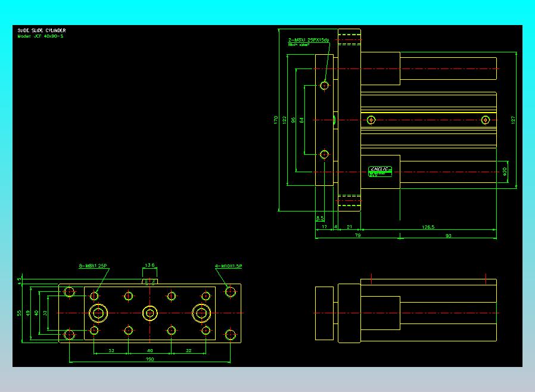Click the "Model: JCF 40x90-S" label

[41, 36]
